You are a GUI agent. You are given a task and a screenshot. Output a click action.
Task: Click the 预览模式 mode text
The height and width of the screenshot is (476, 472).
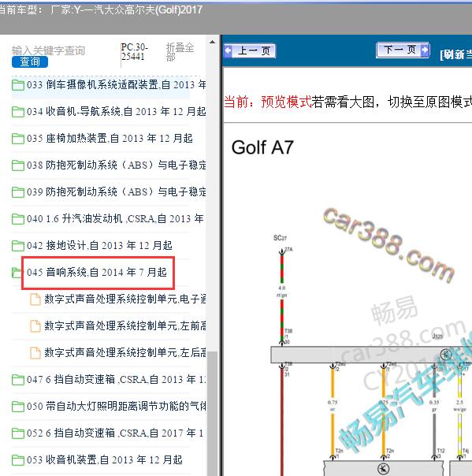286,102
